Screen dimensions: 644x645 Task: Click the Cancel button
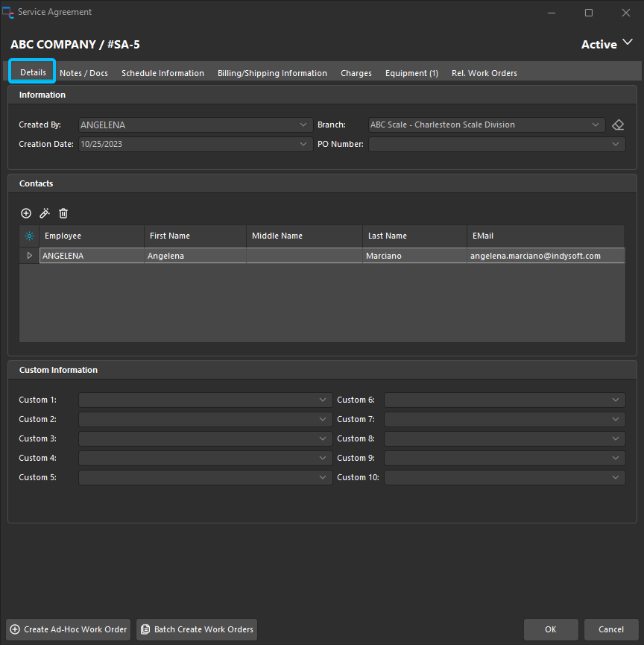pyautogui.click(x=611, y=629)
